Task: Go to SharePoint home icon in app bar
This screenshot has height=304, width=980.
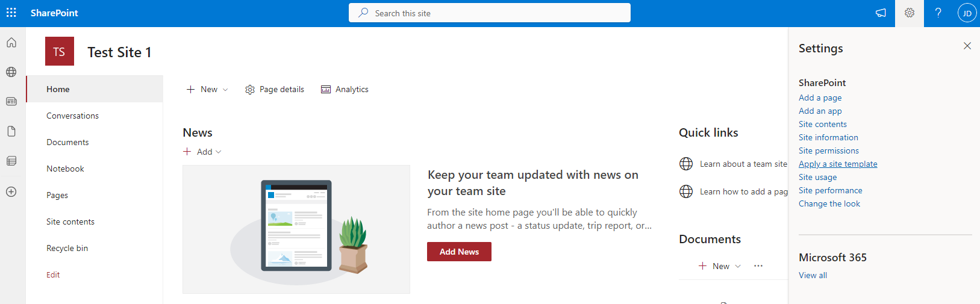Action: coord(11,43)
